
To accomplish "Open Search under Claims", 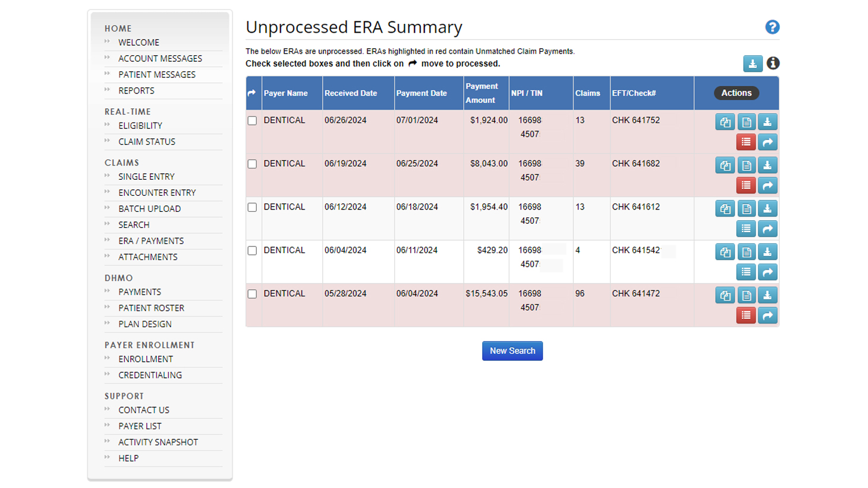I will coord(134,225).
